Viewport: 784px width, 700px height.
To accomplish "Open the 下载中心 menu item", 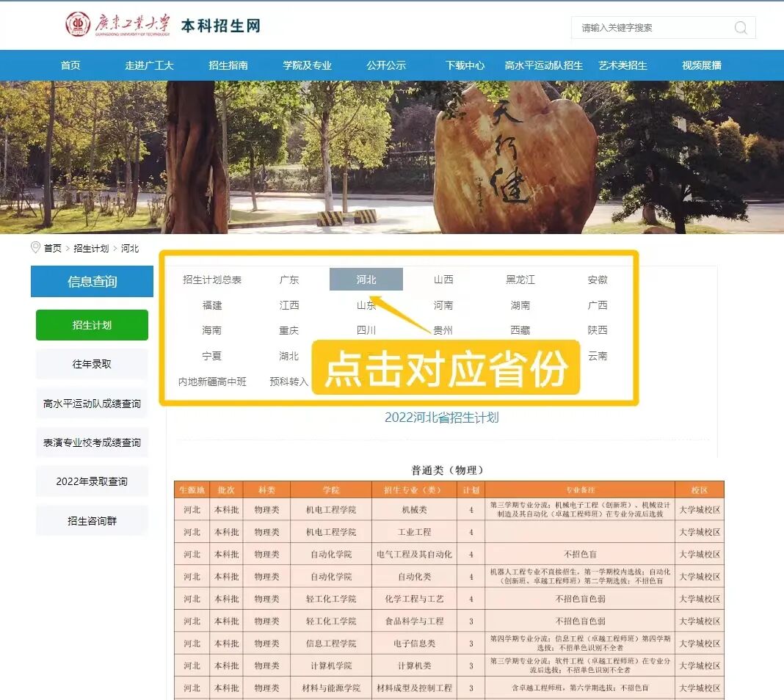I will (x=465, y=65).
